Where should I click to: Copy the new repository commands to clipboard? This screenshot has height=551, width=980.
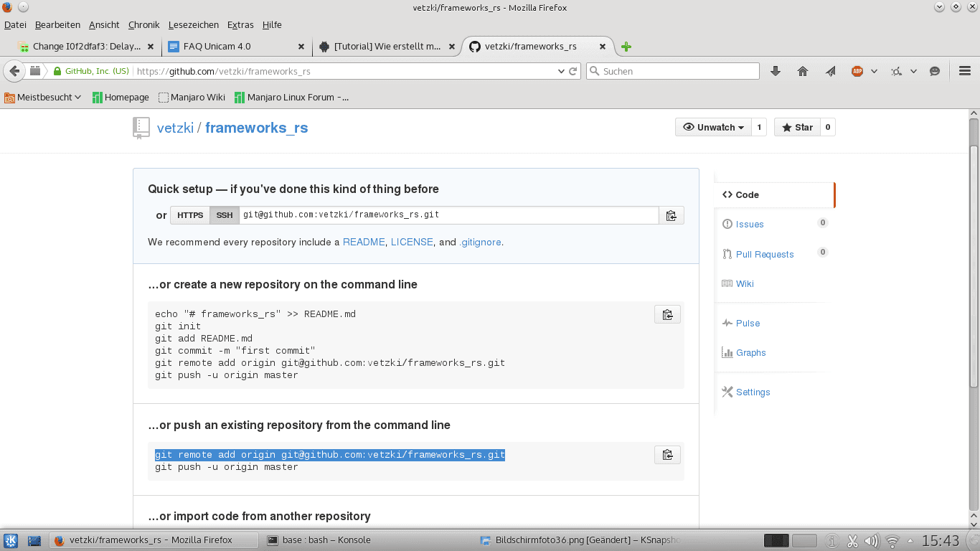(x=667, y=314)
